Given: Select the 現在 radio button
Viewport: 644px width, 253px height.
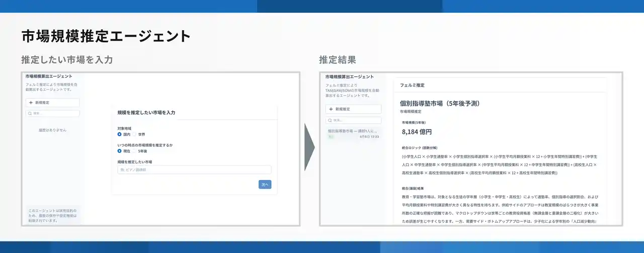Looking at the screenshot, I should [120, 150].
